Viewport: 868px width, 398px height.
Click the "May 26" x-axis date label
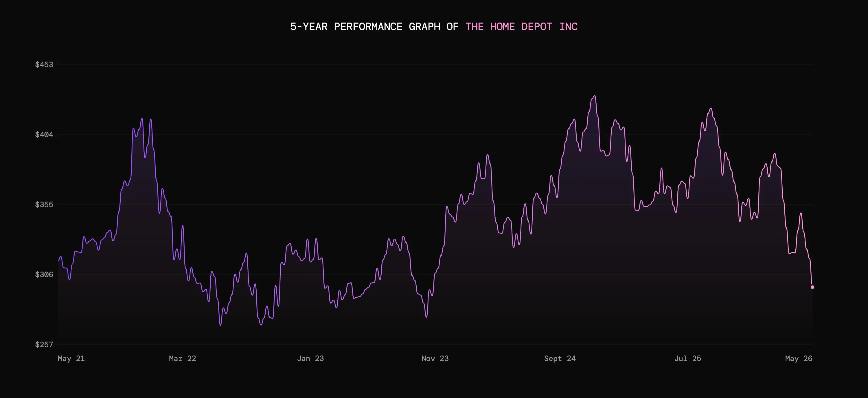[x=799, y=359]
